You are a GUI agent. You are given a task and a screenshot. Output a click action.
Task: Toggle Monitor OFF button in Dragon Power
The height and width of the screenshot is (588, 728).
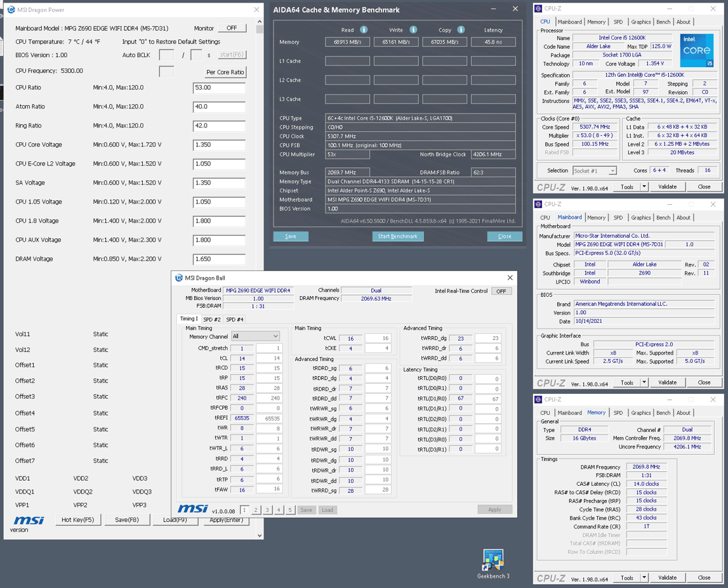(232, 29)
